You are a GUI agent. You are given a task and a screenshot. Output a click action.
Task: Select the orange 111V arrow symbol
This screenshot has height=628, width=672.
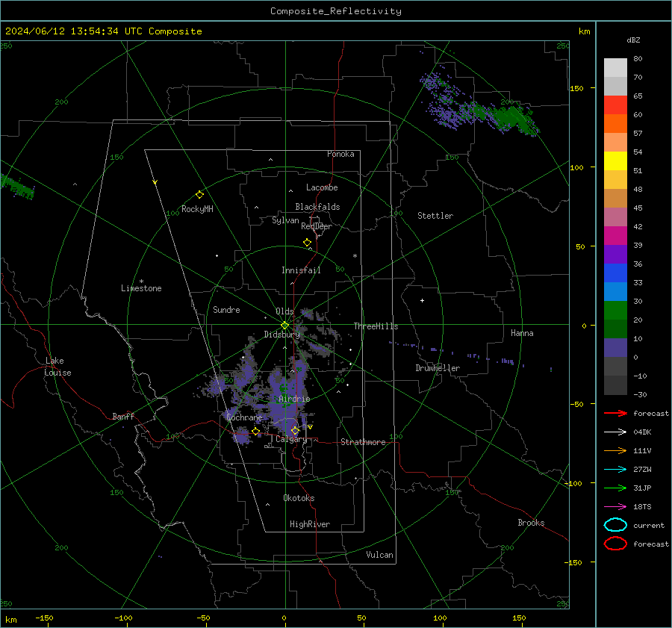615,450
